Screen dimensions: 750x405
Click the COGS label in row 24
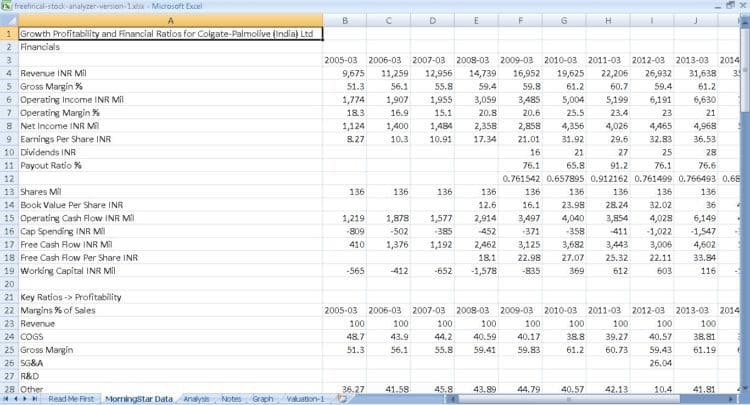[32, 337]
